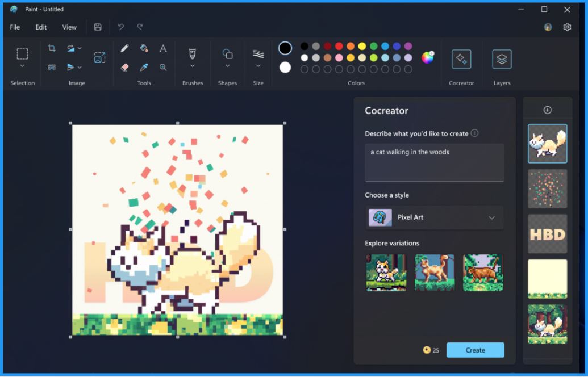Select the middle cat variation thumbnail
Viewport: 588px width, 377px height.
tap(434, 273)
